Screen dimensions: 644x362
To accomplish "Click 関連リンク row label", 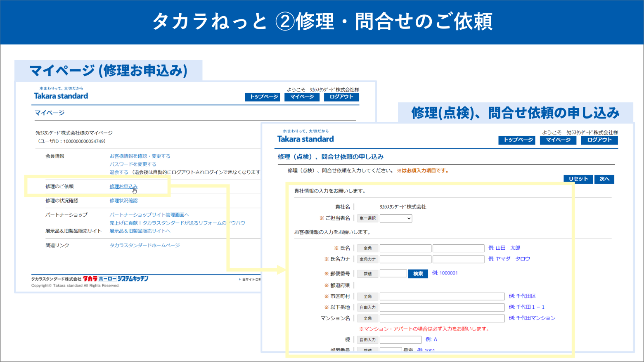I will click(57, 245).
